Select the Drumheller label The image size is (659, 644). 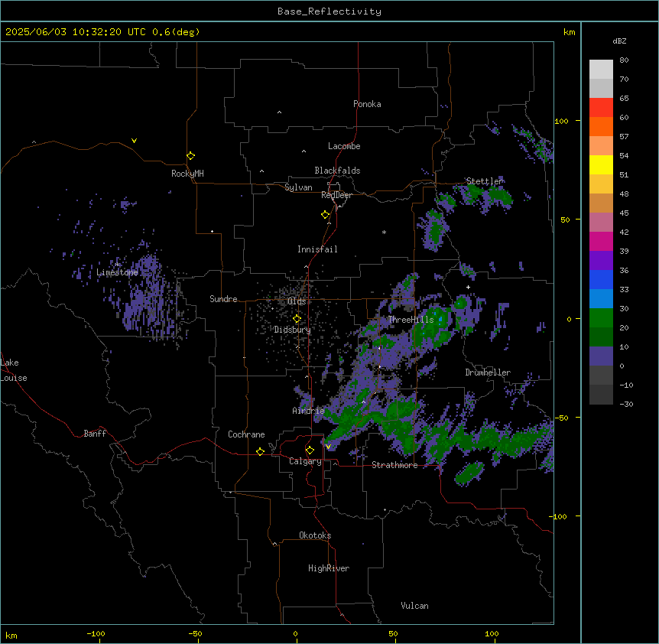click(488, 372)
